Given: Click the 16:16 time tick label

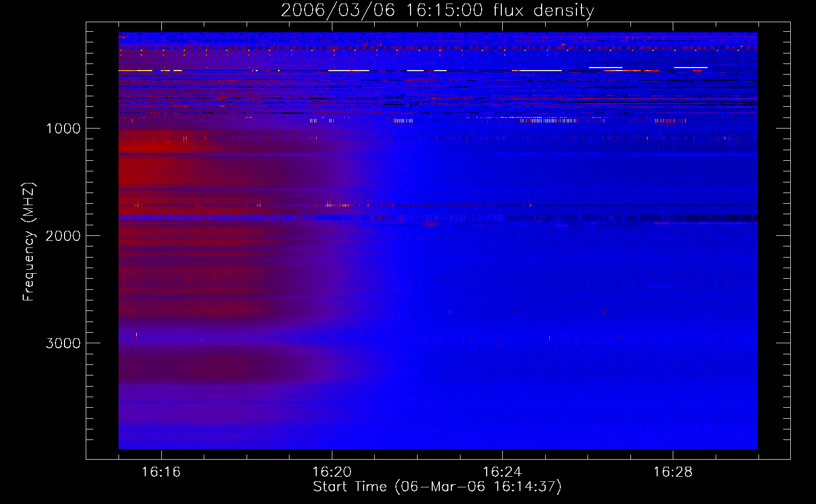Looking at the screenshot, I should point(161,472).
